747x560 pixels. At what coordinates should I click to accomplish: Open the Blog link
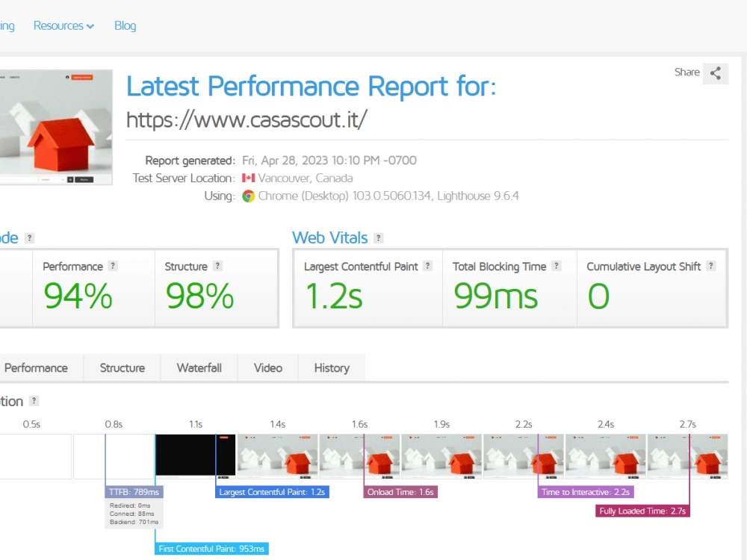125,25
